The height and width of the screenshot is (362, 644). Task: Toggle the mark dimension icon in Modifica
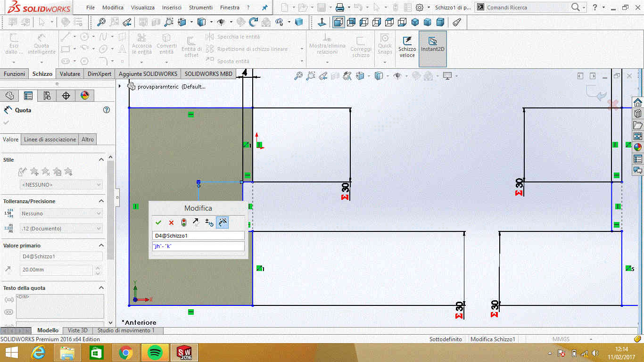223,222
